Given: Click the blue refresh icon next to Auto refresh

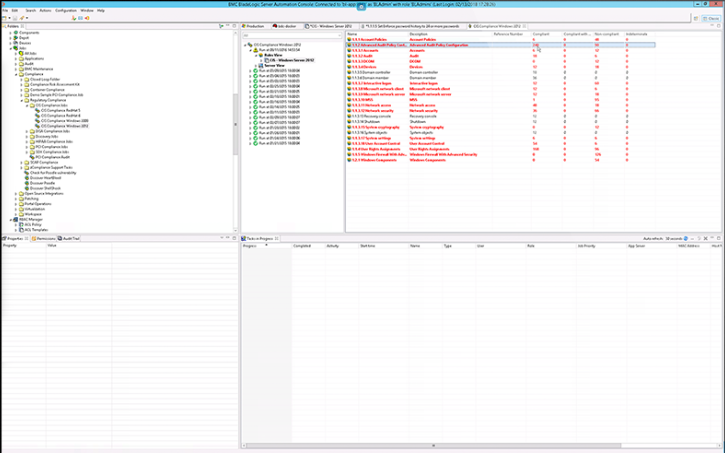Looking at the screenshot, I should pyautogui.click(x=686, y=239).
